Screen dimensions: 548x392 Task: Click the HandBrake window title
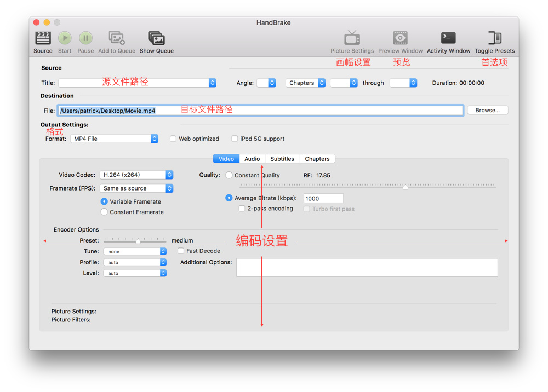(x=273, y=22)
